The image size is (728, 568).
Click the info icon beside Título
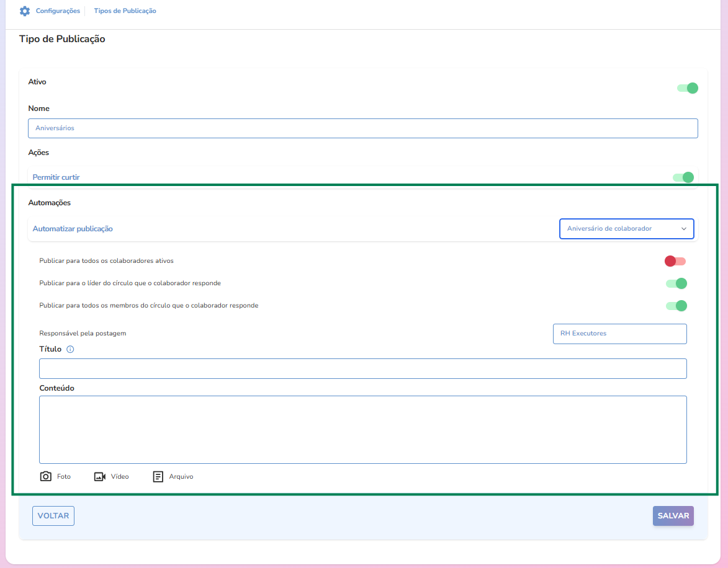(70, 349)
